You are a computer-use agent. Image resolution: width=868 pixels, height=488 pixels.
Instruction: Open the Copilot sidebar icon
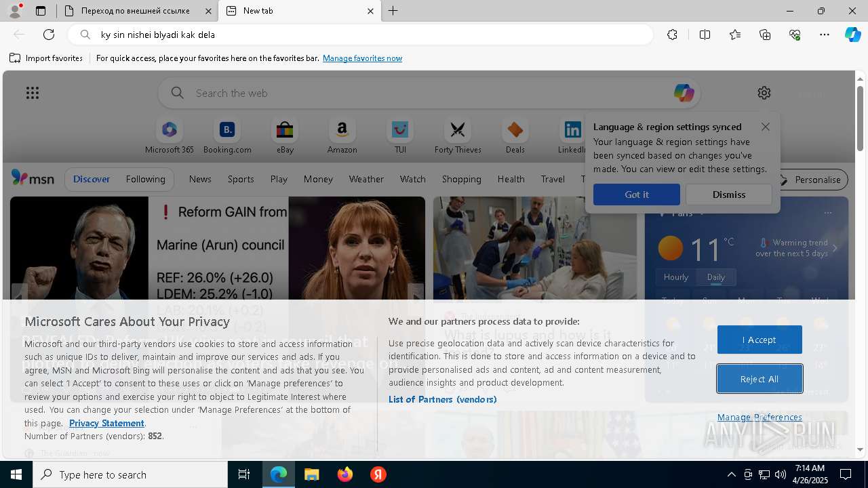(x=853, y=35)
